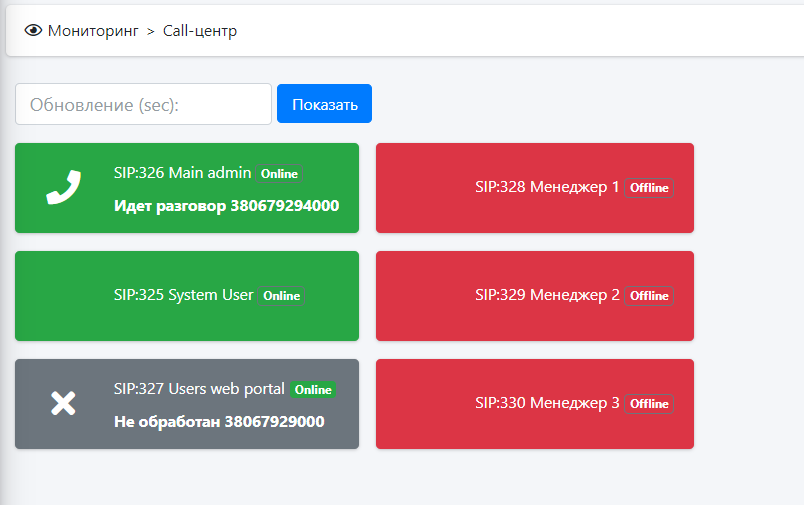The height and width of the screenshot is (505, 804).
Task: Open the SIP:330 Менеджер 3 label
Action: (x=547, y=403)
